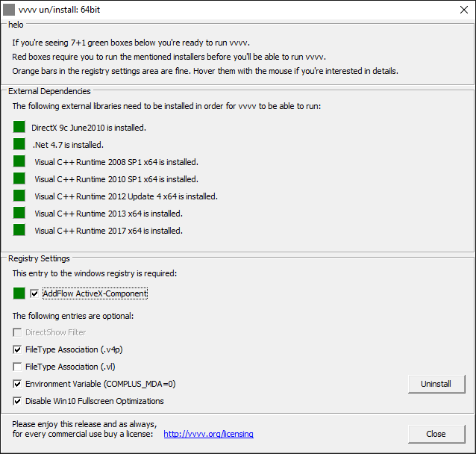Image resolution: width=476 pixels, height=454 pixels.
Task: Click 'Disable Win10 Fullscreen Optimizations' label
Action: 95,401
